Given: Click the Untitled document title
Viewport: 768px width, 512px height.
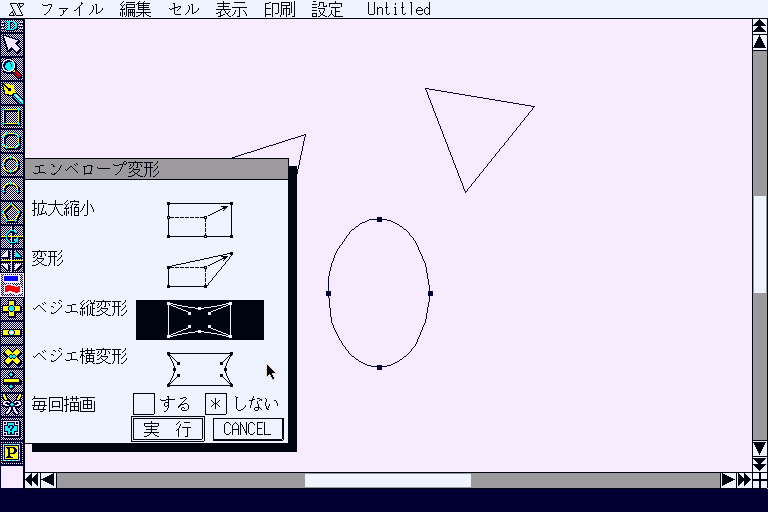Looking at the screenshot, I should (x=399, y=9).
